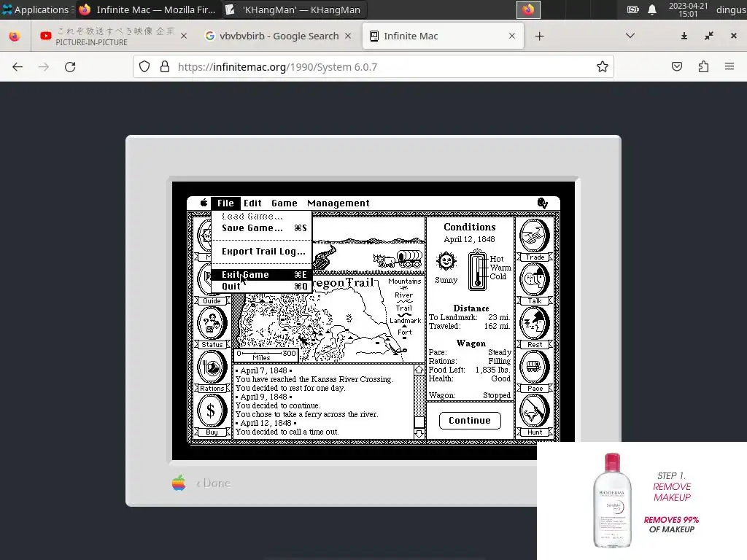The width and height of the screenshot is (747, 560).
Task: Click the Oregon Trail map
Action: [x=329, y=319]
